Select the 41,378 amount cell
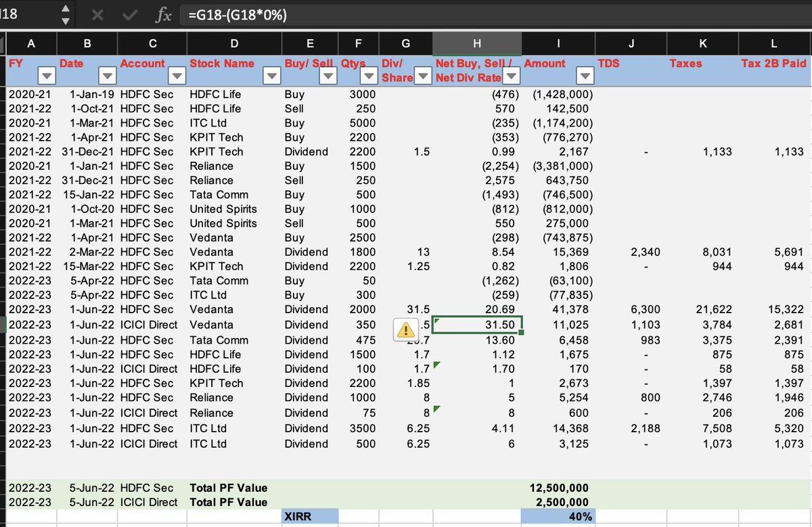Screen dimensions: 812x527 [x=558, y=309]
